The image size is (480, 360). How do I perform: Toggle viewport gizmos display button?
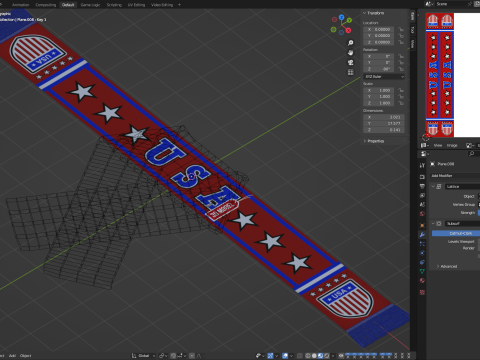[270, 356]
